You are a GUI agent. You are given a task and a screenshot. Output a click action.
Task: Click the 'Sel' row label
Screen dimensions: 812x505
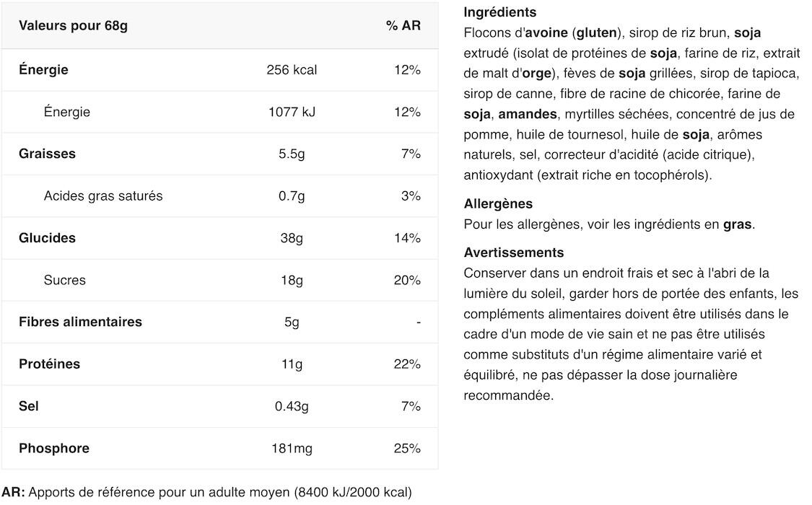(28, 406)
